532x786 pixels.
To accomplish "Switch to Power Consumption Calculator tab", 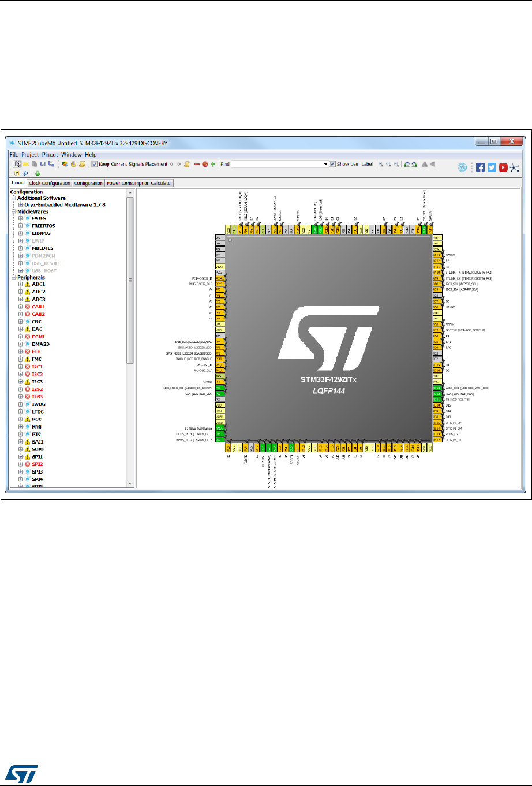I will tap(139, 183).
